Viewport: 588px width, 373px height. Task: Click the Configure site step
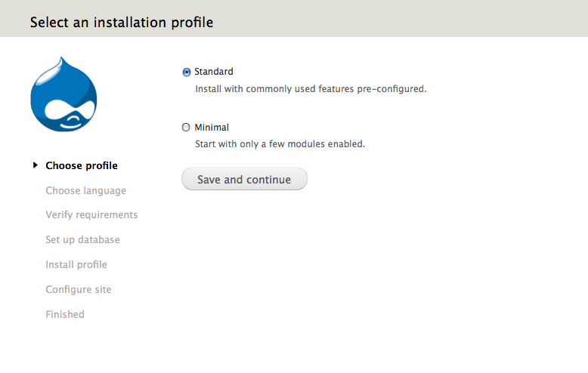[79, 289]
